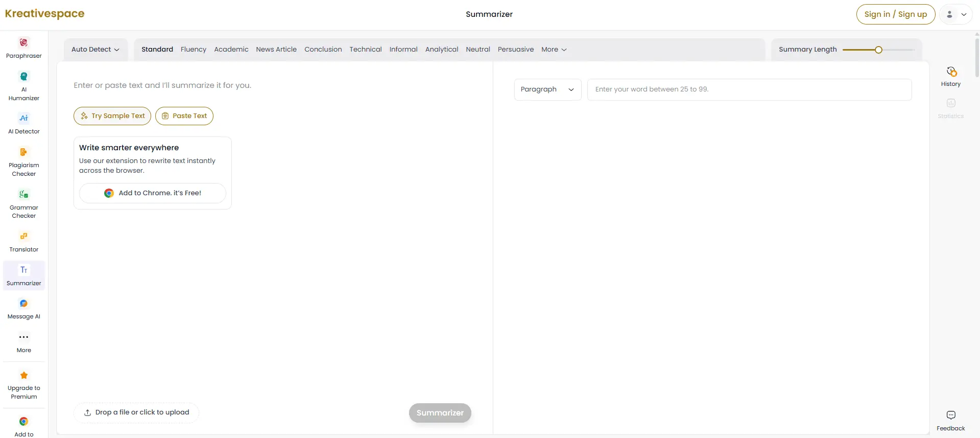Viewport: 980px width, 438px height.
Task: Choose the Conclusion mode tab
Action: pyautogui.click(x=323, y=50)
